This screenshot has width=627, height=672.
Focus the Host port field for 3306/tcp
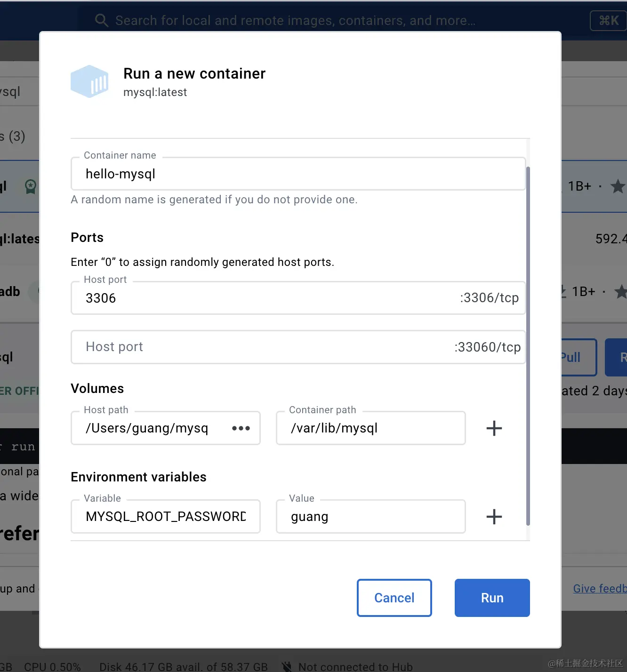(x=298, y=298)
